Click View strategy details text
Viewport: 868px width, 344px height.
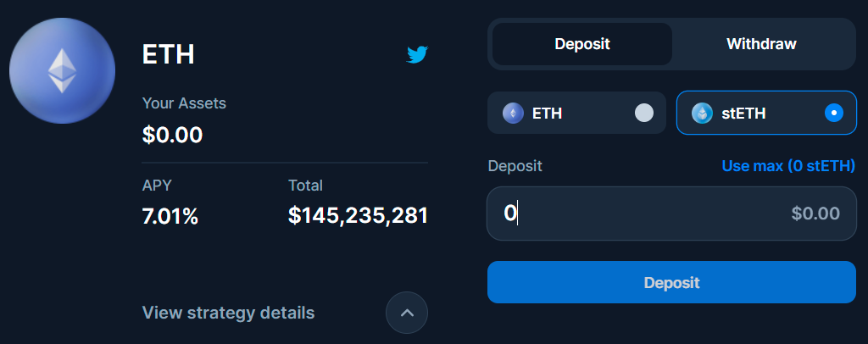click(229, 313)
